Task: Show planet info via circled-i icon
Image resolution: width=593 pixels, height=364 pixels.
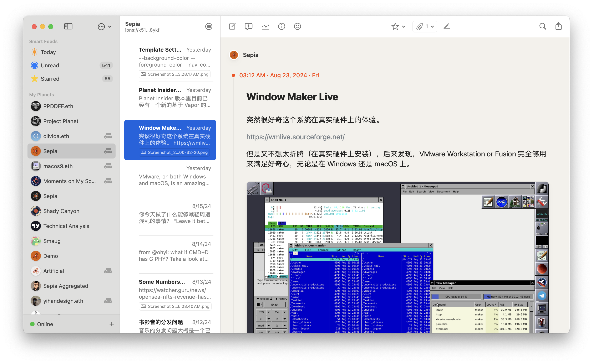Action: click(282, 26)
